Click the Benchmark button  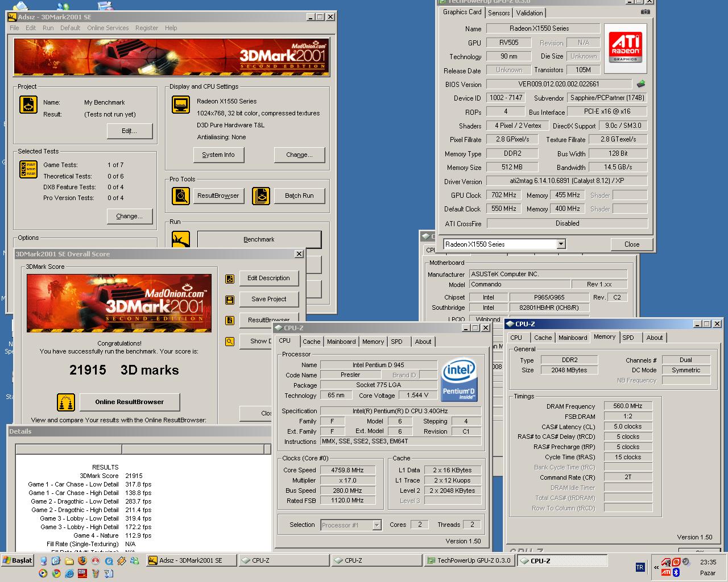tap(259, 239)
